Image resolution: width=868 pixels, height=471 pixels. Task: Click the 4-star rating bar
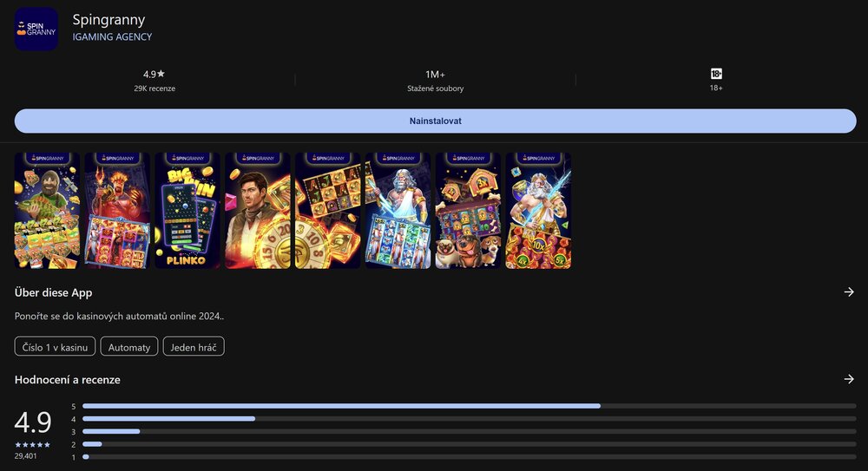[470, 419]
